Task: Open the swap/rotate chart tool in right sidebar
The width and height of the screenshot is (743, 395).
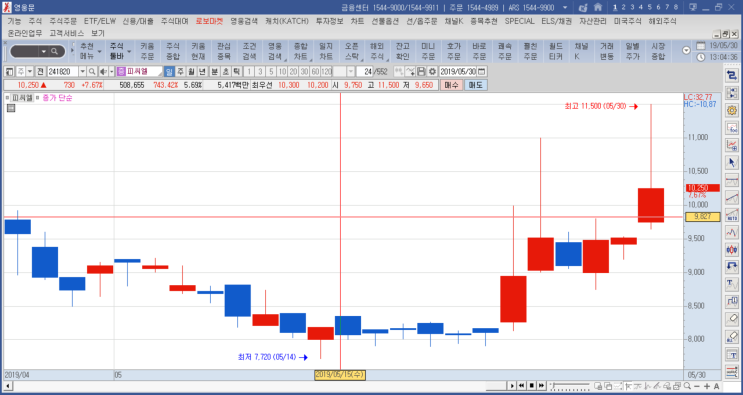Action: (x=732, y=75)
